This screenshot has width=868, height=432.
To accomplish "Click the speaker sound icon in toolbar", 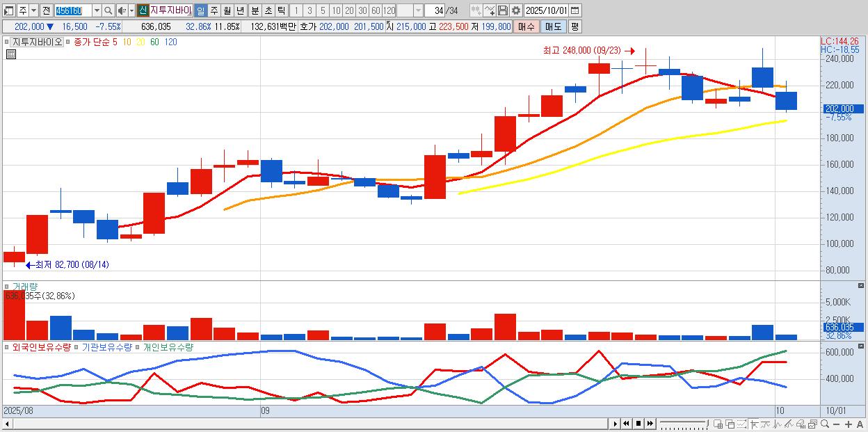I will [122, 10].
